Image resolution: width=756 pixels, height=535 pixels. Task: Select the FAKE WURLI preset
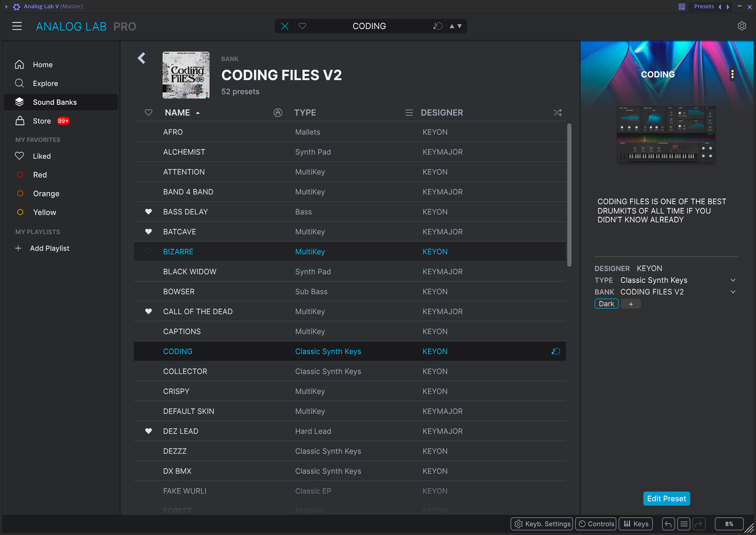click(x=350, y=491)
